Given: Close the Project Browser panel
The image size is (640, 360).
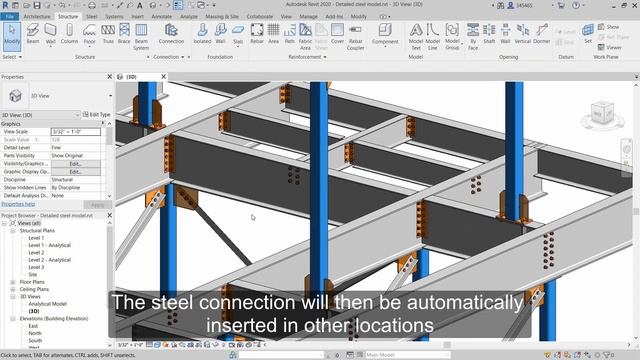Looking at the screenshot, I should click(x=109, y=215).
